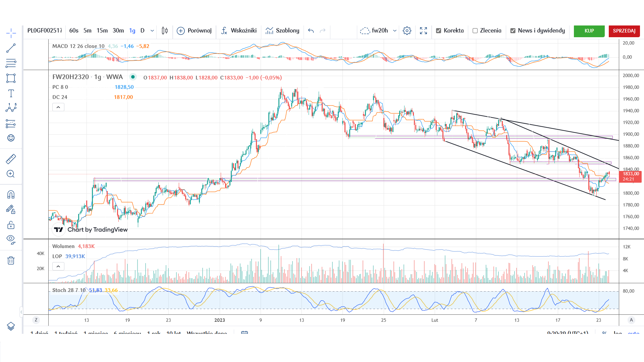Click the Porównaj compare button
The height and width of the screenshot is (362, 644).
tap(194, 31)
